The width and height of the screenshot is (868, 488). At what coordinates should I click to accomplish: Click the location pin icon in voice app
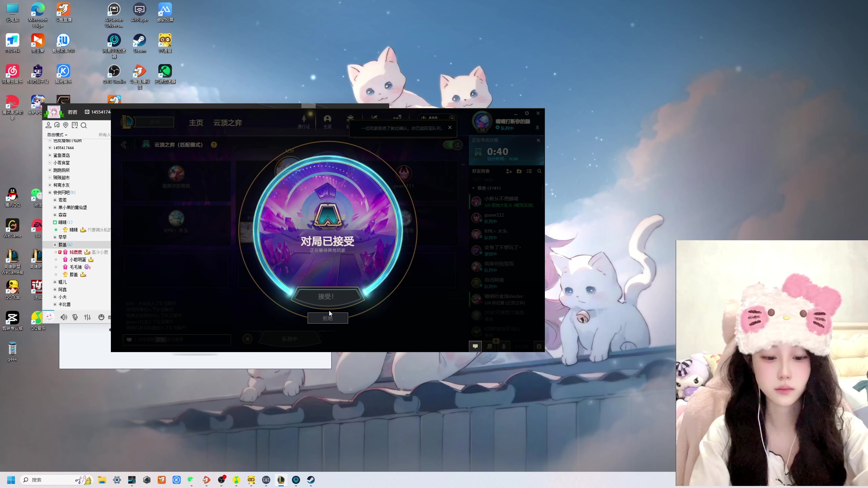pyautogui.click(x=66, y=125)
